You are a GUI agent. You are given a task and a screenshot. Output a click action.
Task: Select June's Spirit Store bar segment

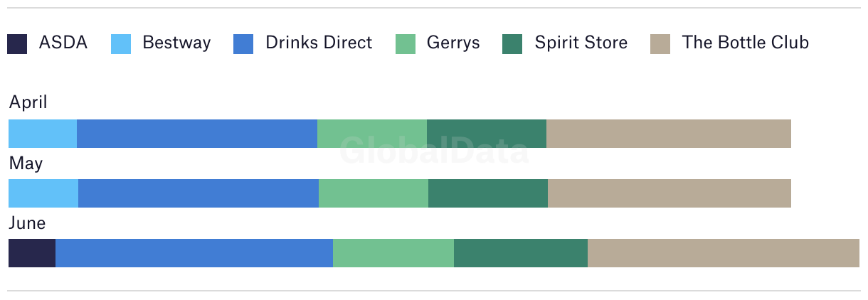click(x=521, y=253)
